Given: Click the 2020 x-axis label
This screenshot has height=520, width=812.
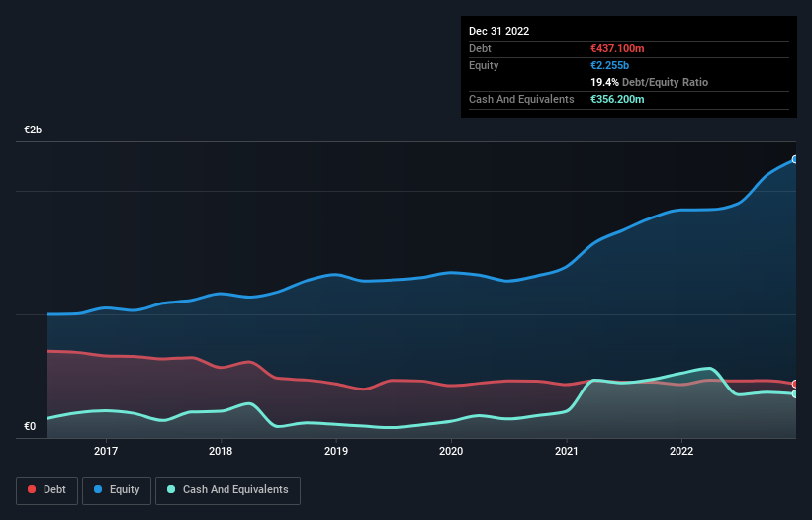Looking at the screenshot, I should (x=451, y=451).
